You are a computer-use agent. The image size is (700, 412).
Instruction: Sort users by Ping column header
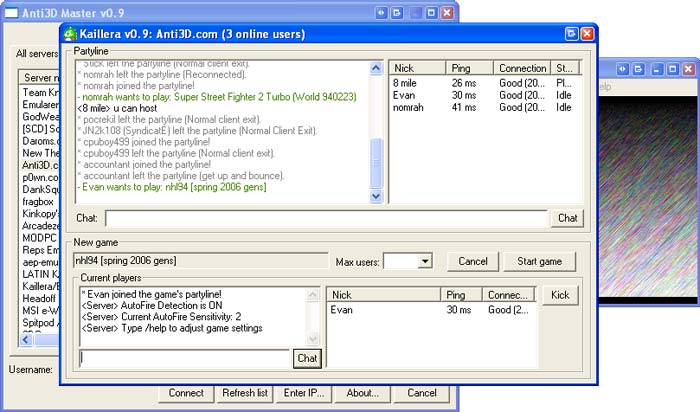coord(470,68)
